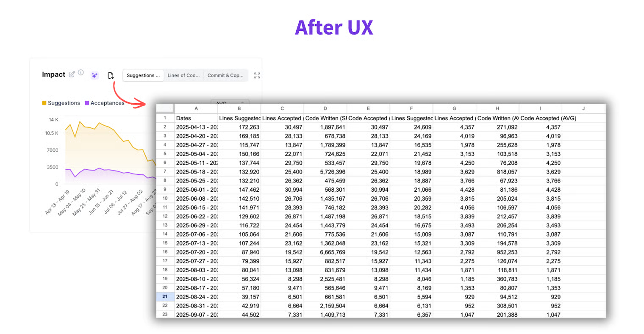Click the column J header

pos(583,109)
